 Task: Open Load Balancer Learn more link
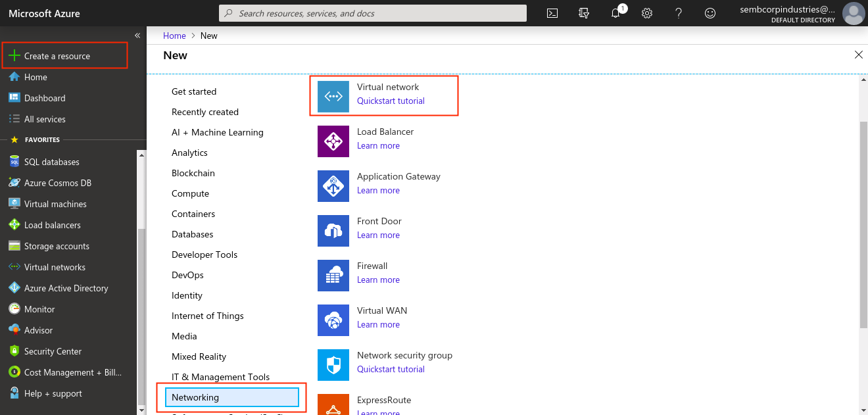(378, 145)
